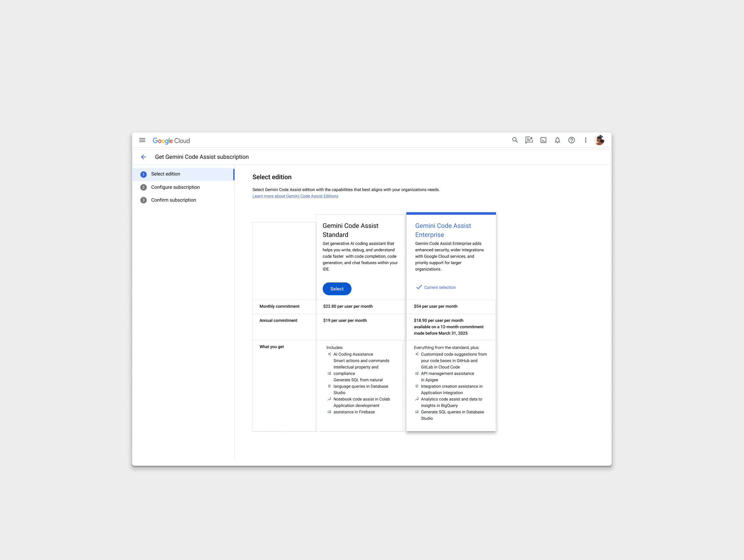Click the $54 per user per month price
Screen dimensions: 744x560
(435, 306)
